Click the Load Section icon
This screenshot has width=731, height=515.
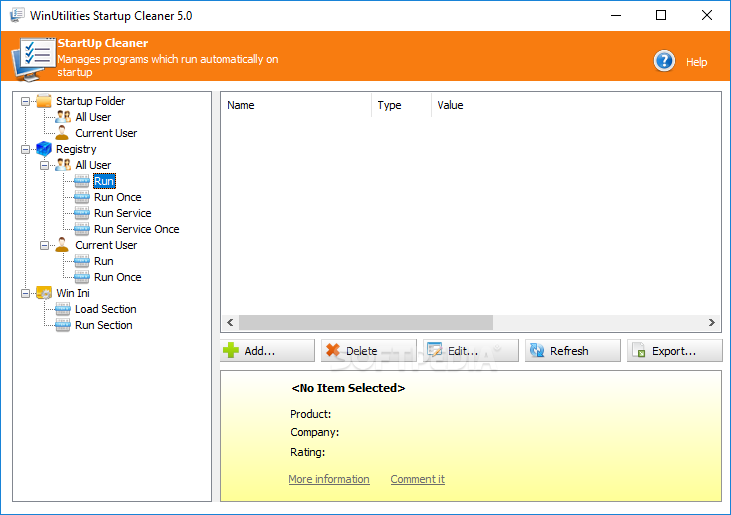coord(62,309)
